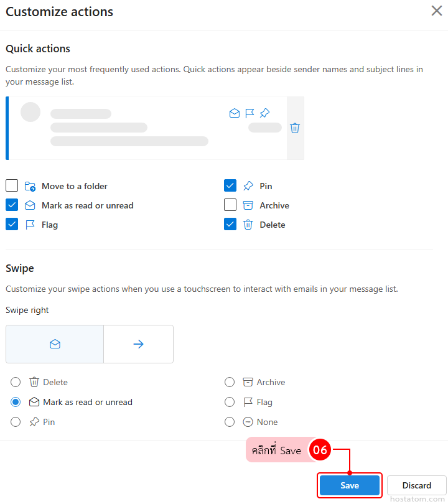This screenshot has width=448, height=504.
Task: Uncheck the Flag quick action
Action: click(11, 224)
